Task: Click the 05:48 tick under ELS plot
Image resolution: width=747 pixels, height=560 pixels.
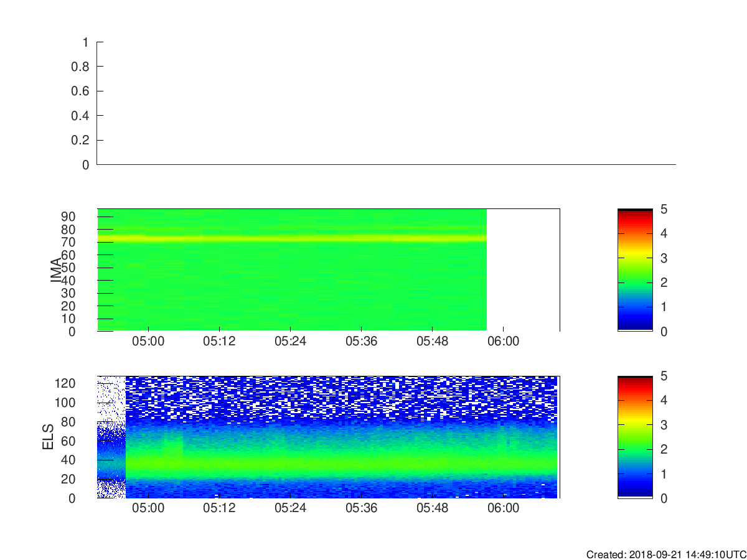Action: pos(433,508)
